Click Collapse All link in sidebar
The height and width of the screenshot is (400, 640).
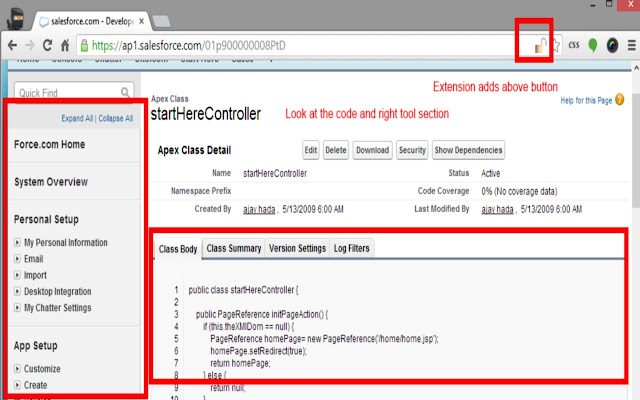tap(116, 118)
